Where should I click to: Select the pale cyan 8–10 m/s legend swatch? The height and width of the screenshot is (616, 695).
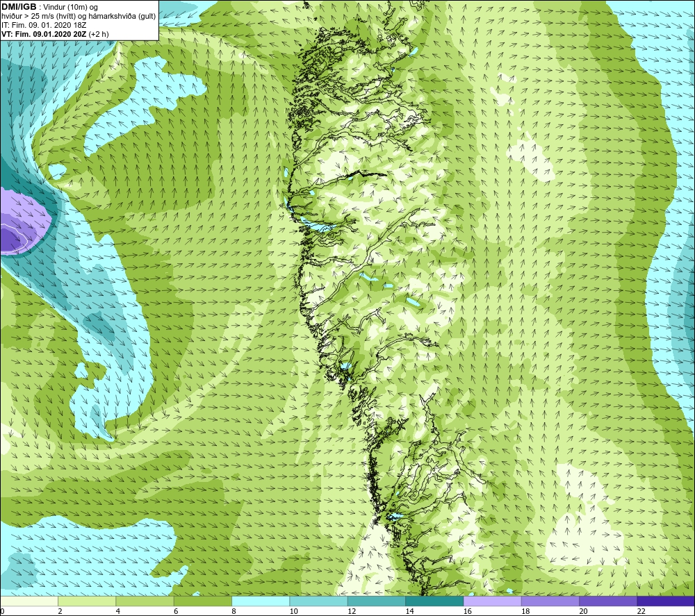(x=261, y=601)
